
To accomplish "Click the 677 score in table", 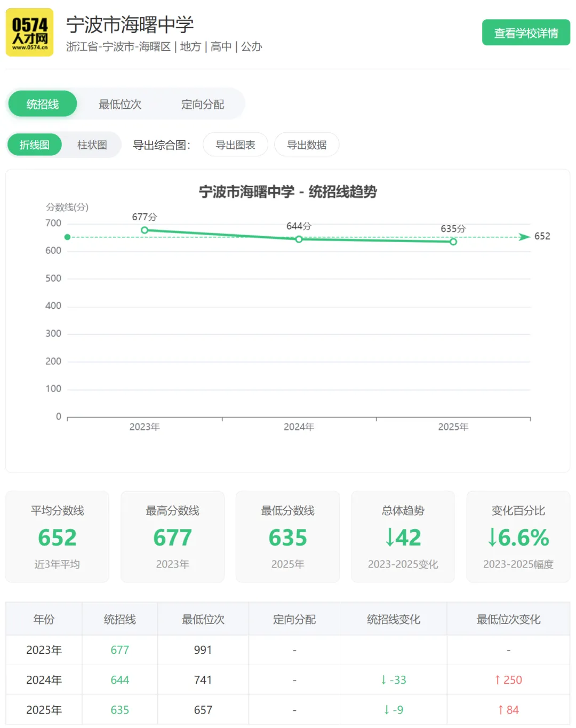I will [120, 650].
